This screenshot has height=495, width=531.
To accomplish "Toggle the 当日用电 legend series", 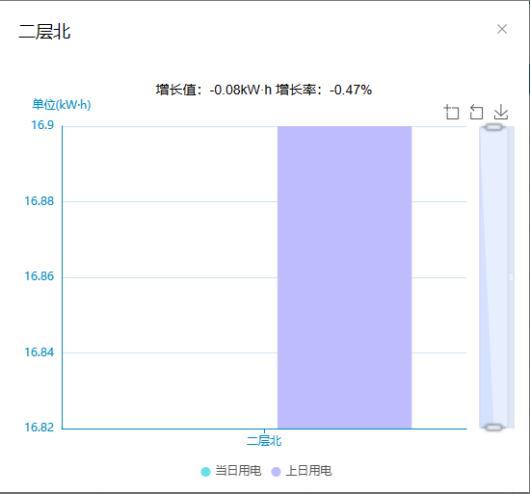I will pos(231,471).
